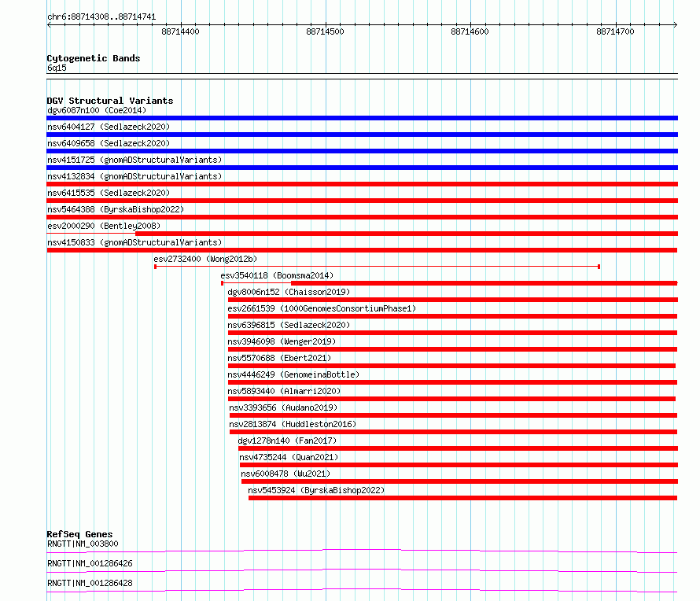Click the Cytogenetic Bands track title
The image size is (700, 601).
click(94, 58)
